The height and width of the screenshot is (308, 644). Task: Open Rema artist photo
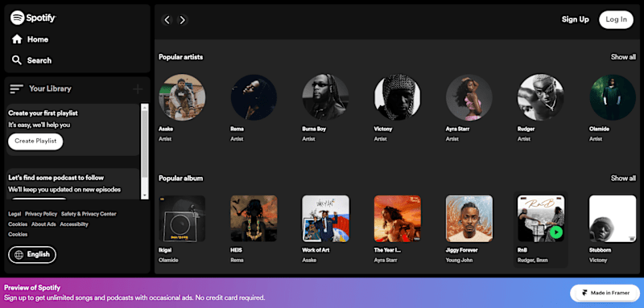(254, 97)
